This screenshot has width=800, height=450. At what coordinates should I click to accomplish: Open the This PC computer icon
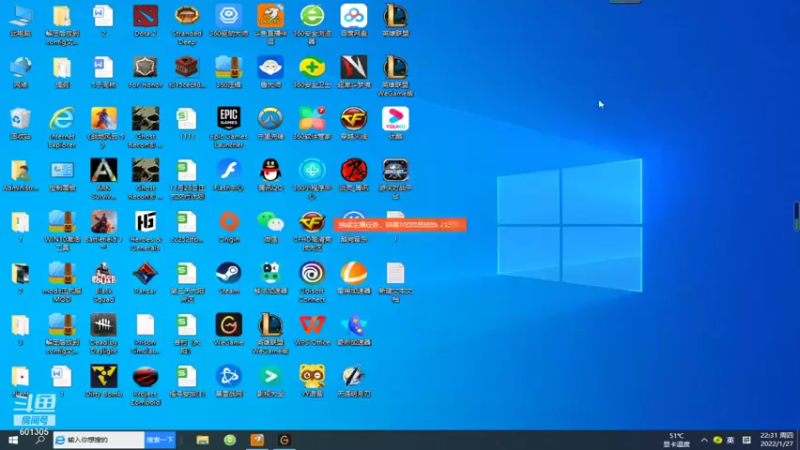click(x=20, y=16)
